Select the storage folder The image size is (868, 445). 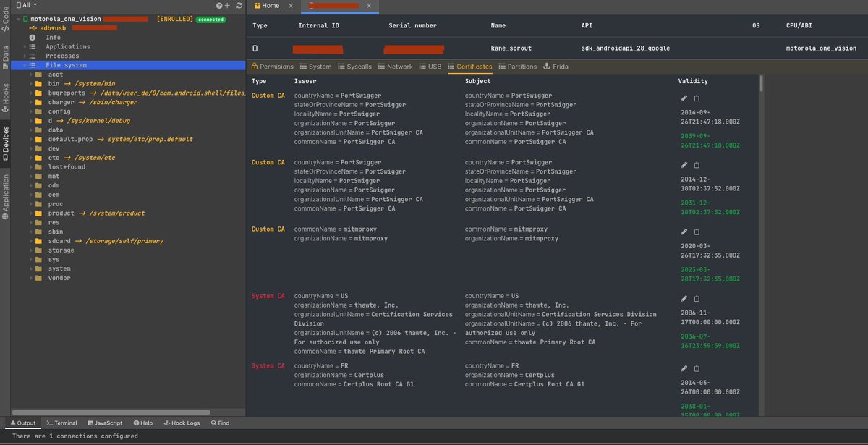coord(61,250)
